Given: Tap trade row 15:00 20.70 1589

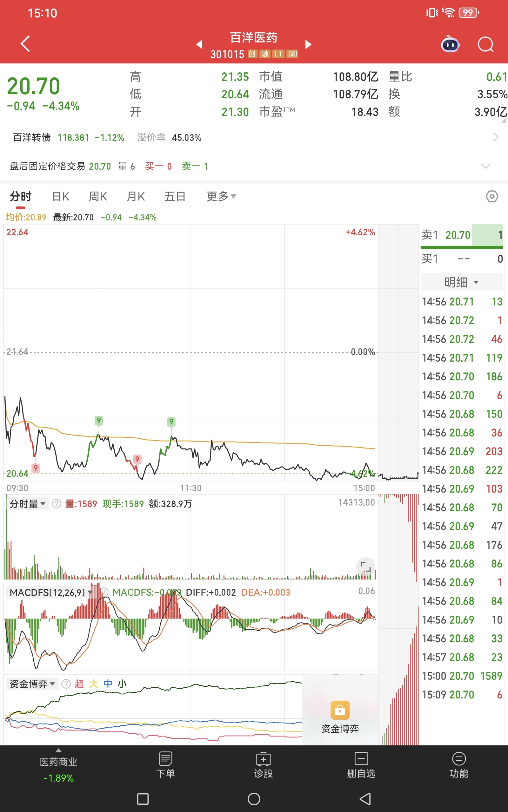Looking at the screenshot, I should click(462, 676).
